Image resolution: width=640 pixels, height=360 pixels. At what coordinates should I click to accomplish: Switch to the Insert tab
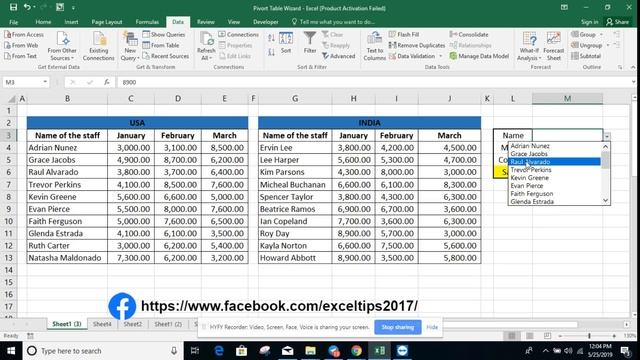(71, 22)
